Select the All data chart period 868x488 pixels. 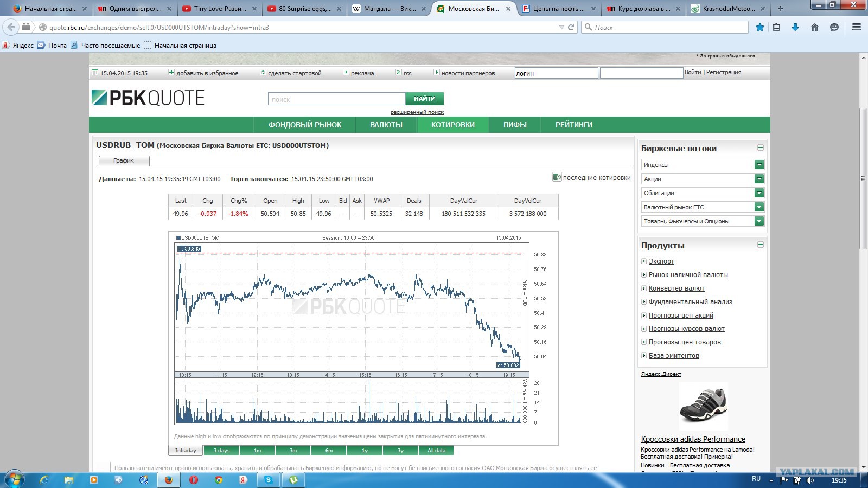tap(436, 451)
